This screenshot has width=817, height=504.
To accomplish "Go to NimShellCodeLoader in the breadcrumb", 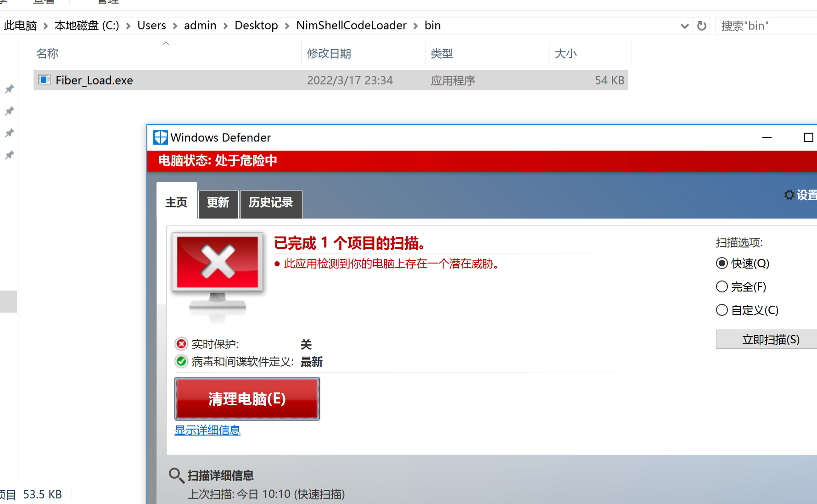I will [351, 26].
